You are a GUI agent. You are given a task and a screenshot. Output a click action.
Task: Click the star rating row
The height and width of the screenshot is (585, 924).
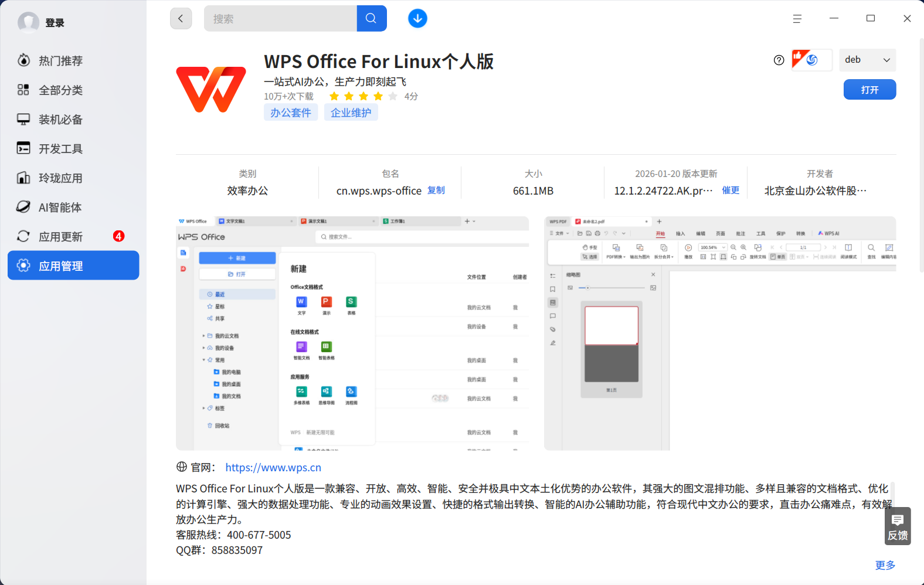[x=364, y=96]
